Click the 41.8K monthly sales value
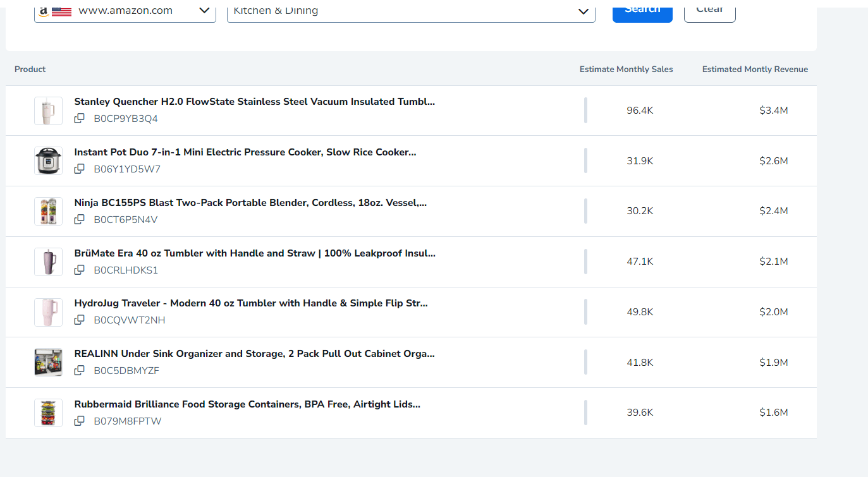Viewport: 868px width, 477px height. click(x=640, y=363)
